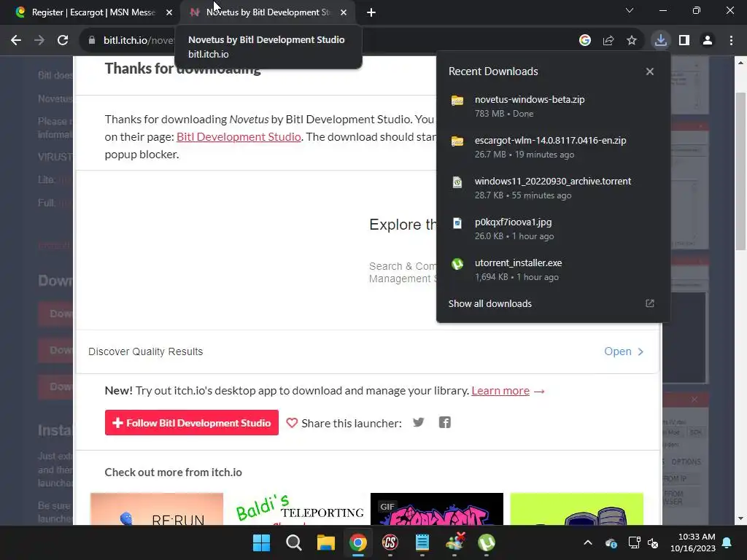Image resolution: width=747 pixels, height=560 pixels.
Task: Open Bitl Development Studio link
Action: coord(239,136)
